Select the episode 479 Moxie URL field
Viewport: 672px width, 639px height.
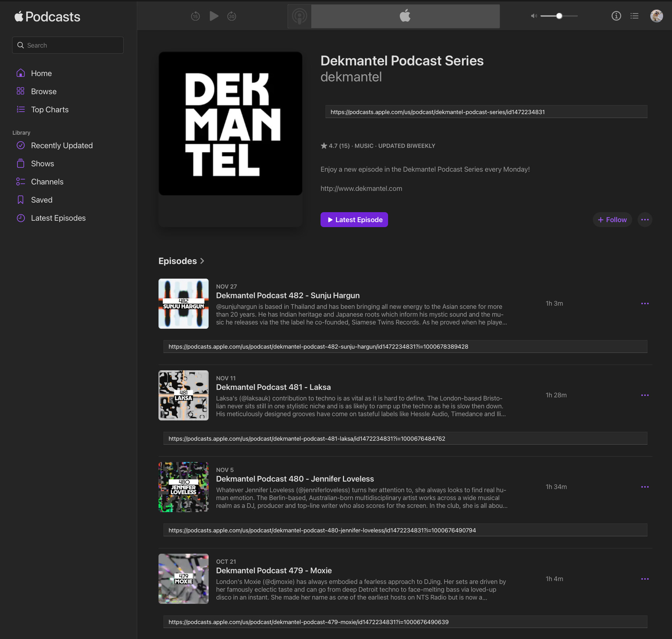click(x=405, y=622)
